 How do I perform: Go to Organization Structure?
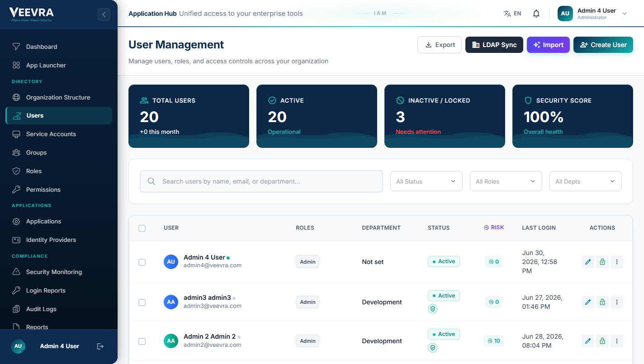[x=59, y=97]
